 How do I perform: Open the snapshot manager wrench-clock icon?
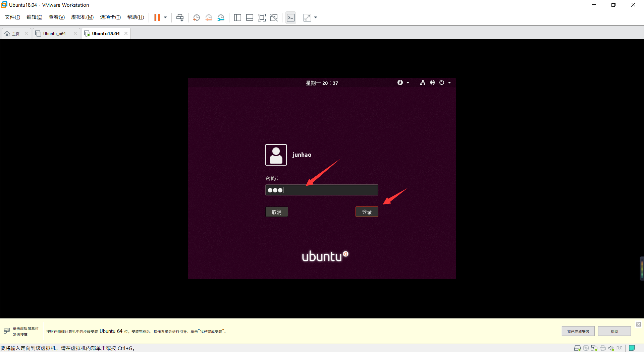[x=221, y=17]
